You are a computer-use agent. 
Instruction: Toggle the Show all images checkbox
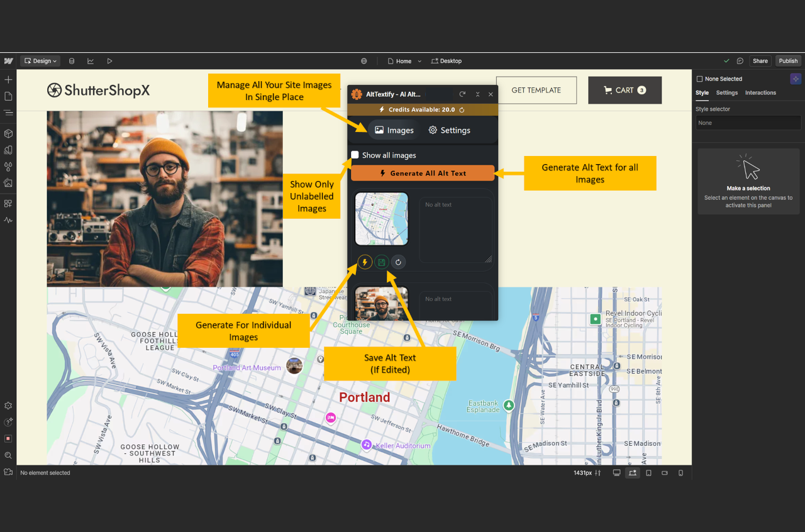pos(355,155)
